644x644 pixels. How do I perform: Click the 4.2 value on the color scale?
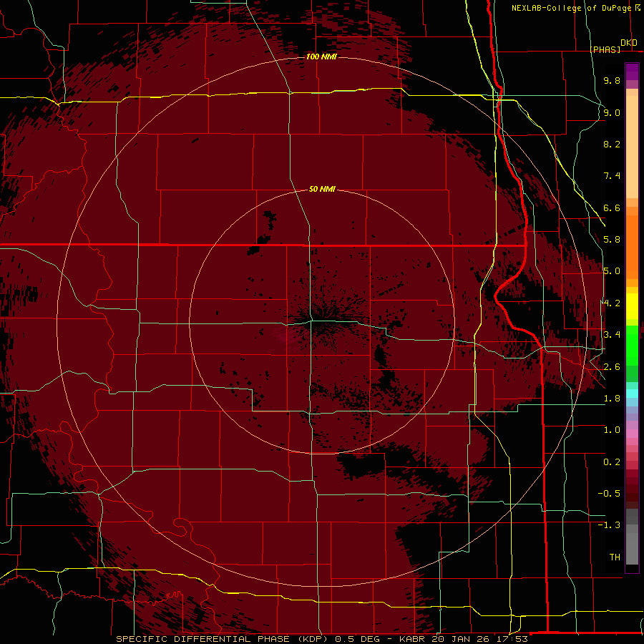click(x=612, y=303)
